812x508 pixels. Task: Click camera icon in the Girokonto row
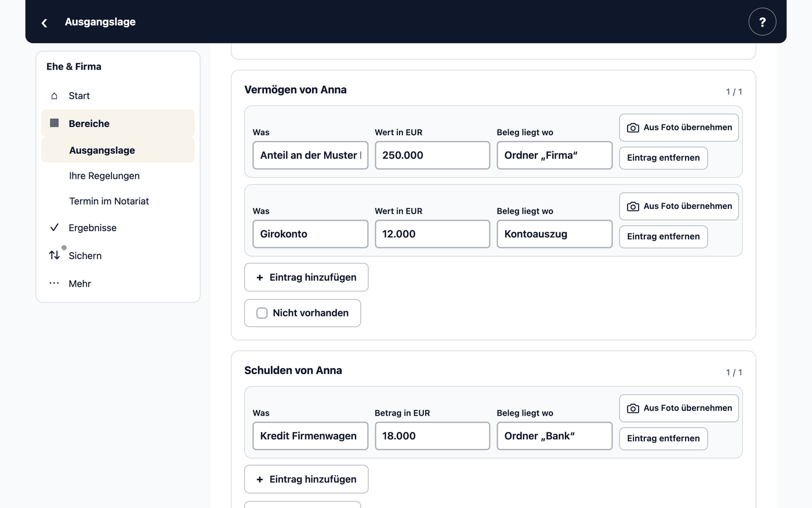point(633,207)
